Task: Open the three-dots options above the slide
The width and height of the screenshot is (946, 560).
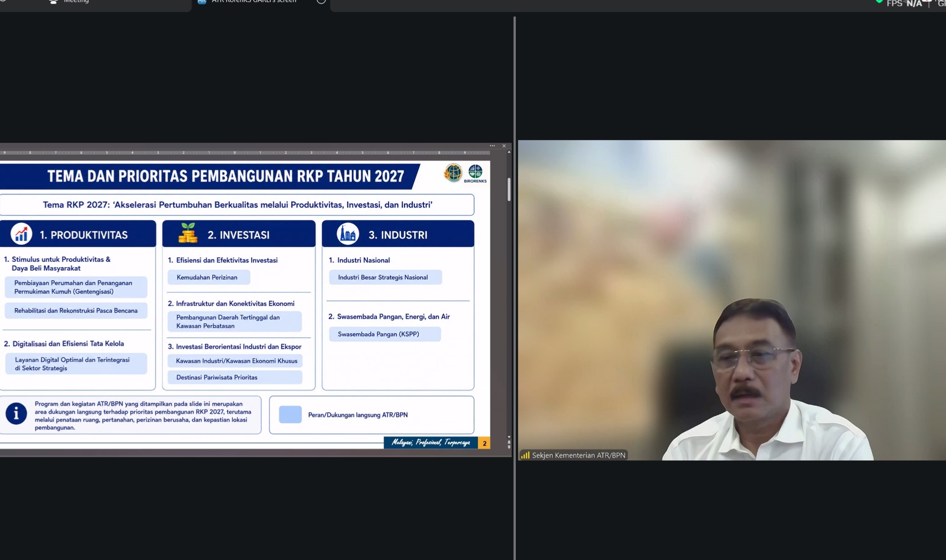Action: [x=492, y=146]
